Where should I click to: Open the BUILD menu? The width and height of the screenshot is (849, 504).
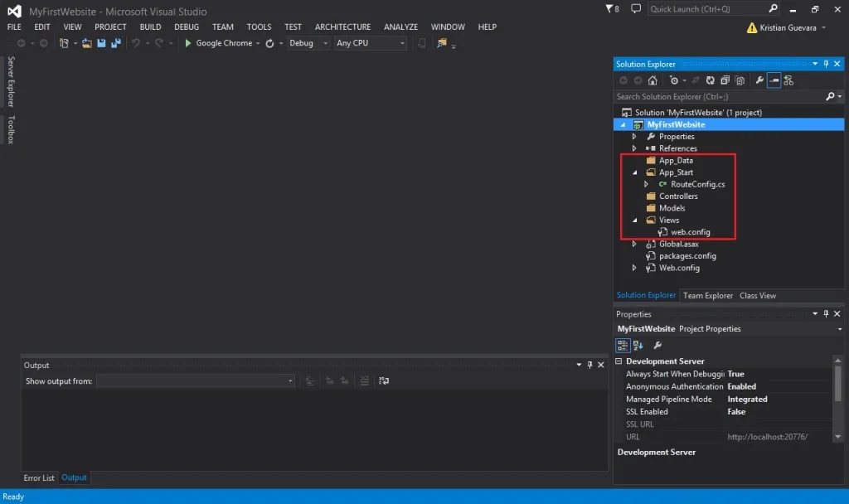tap(150, 27)
